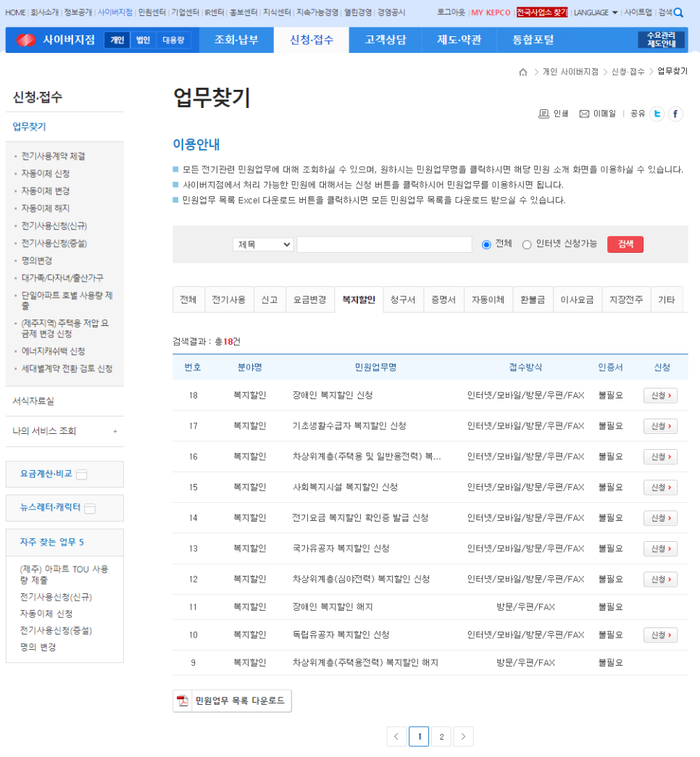The height and width of the screenshot is (757, 700).
Task: Enable the 인터넷 신청가능 filter option
Action: (x=528, y=244)
